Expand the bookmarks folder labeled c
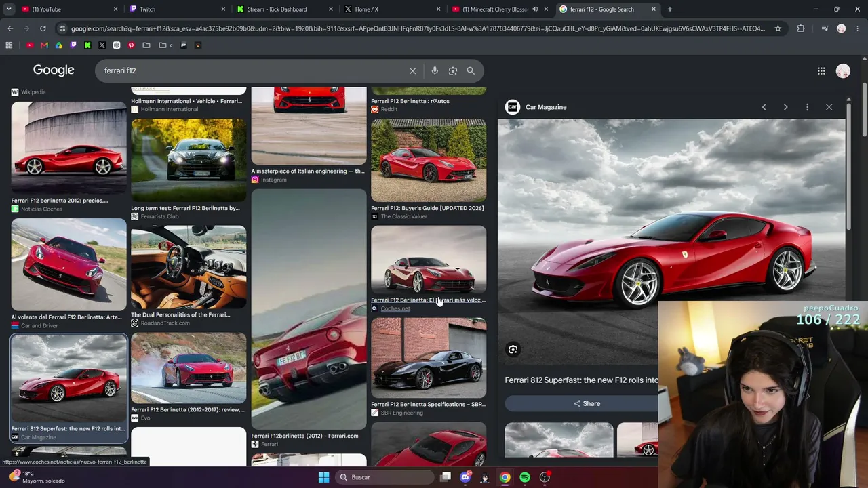 pyautogui.click(x=165, y=45)
